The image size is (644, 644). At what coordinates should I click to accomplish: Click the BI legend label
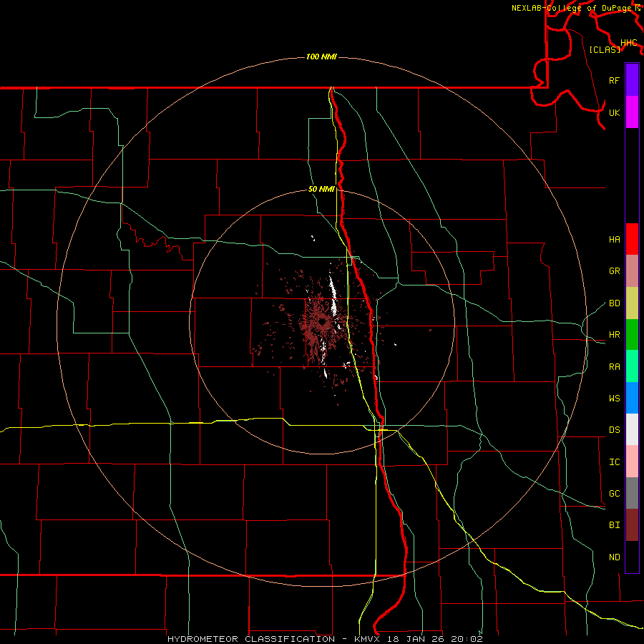tap(614, 525)
